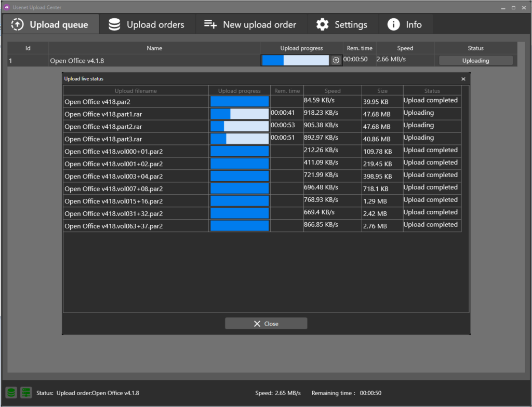Select Open Office v418.part2.rar filename
The width and height of the screenshot is (532, 407).
[103, 127]
